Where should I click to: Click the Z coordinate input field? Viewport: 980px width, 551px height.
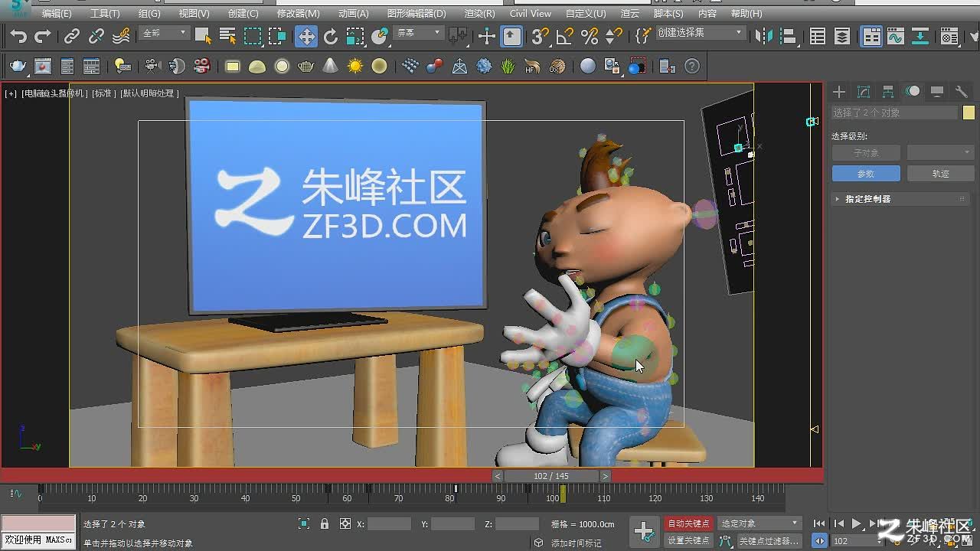518,524
